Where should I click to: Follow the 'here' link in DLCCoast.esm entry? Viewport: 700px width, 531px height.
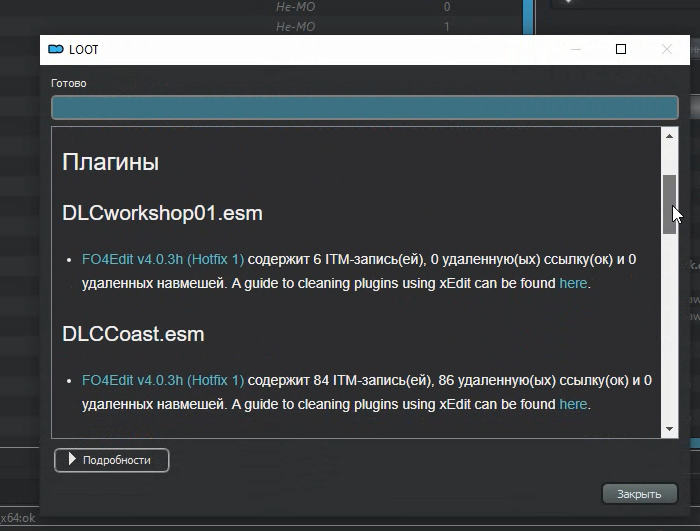coord(573,404)
